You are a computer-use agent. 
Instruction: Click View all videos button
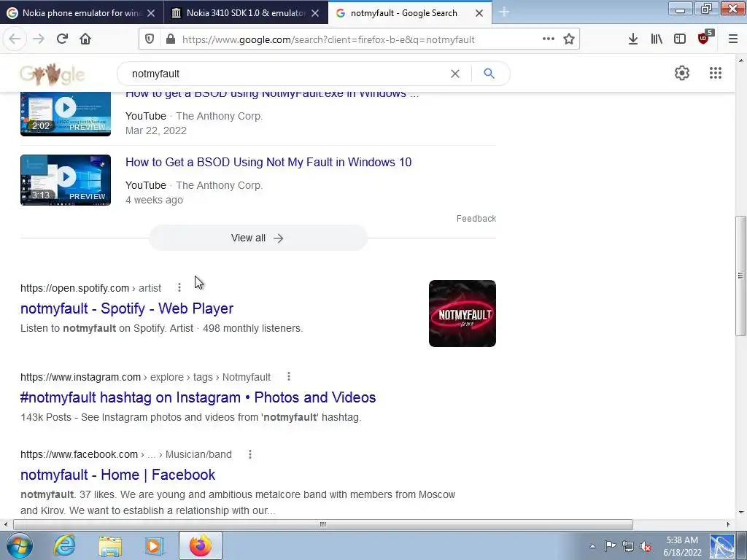pos(258,238)
